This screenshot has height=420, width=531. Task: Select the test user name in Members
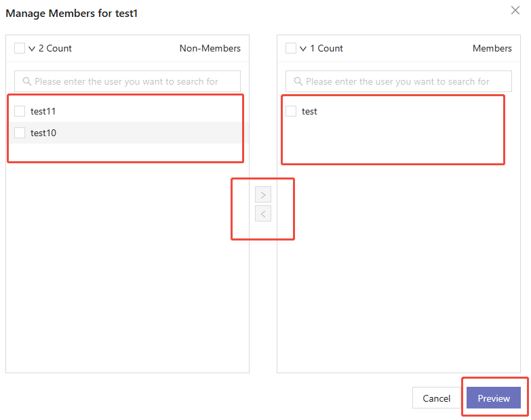309,111
